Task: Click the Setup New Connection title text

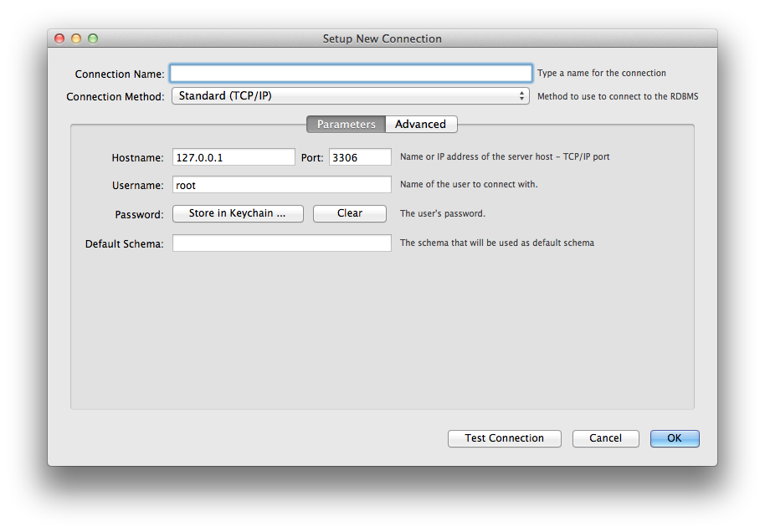Action: 382,38
